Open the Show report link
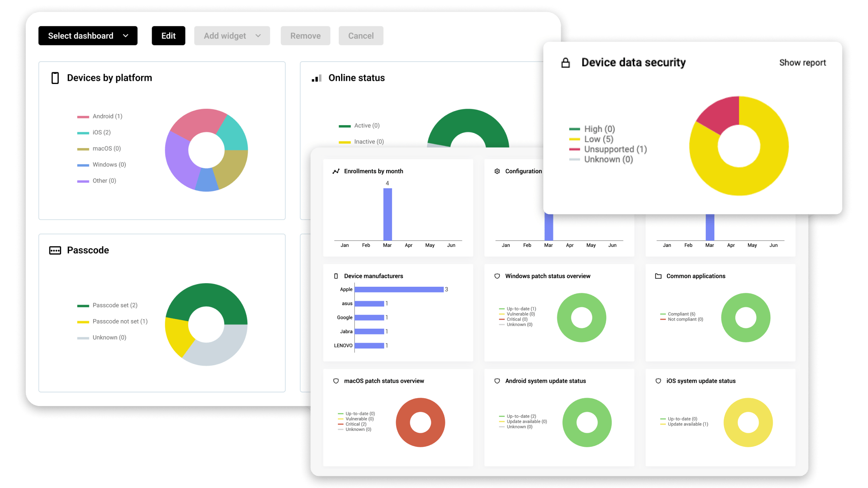Image resolution: width=868 pixels, height=488 pixels. click(802, 63)
